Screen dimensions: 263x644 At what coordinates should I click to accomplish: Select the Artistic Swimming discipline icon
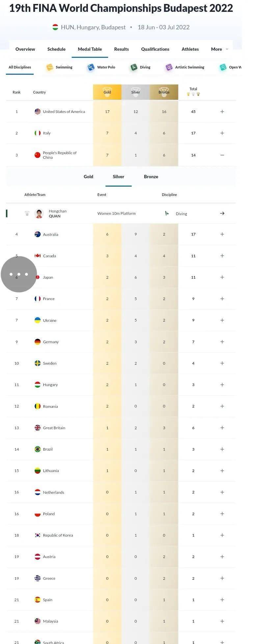coord(169,67)
